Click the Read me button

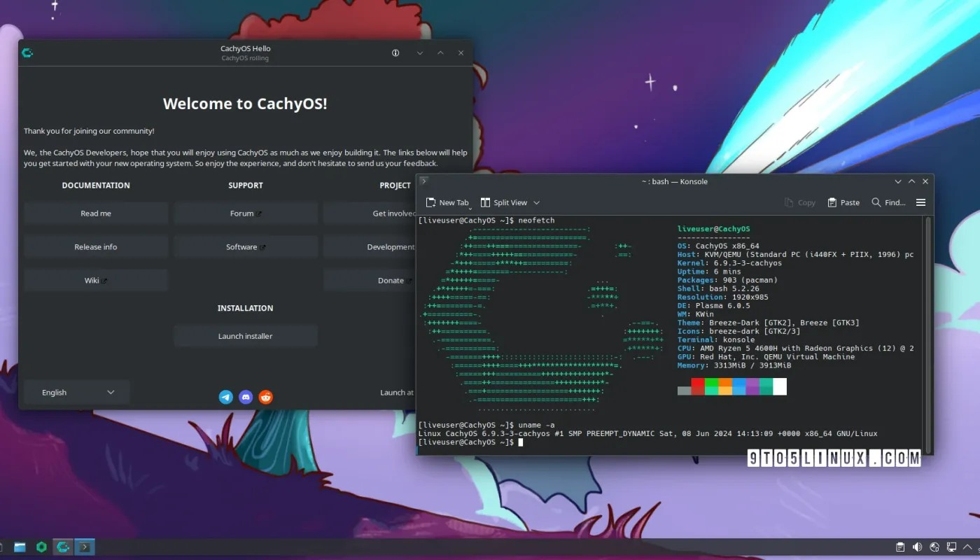[x=96, y=213]
